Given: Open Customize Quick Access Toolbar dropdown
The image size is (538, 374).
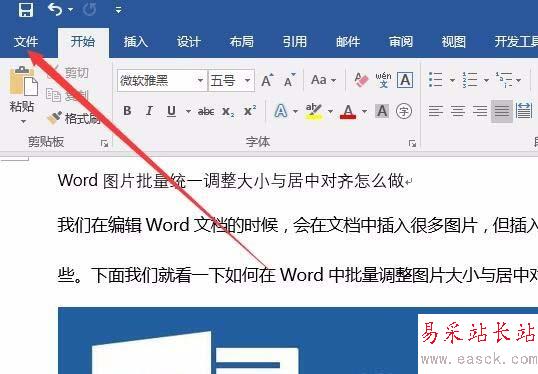Looking at the screenshot, I should pos(118,10).
